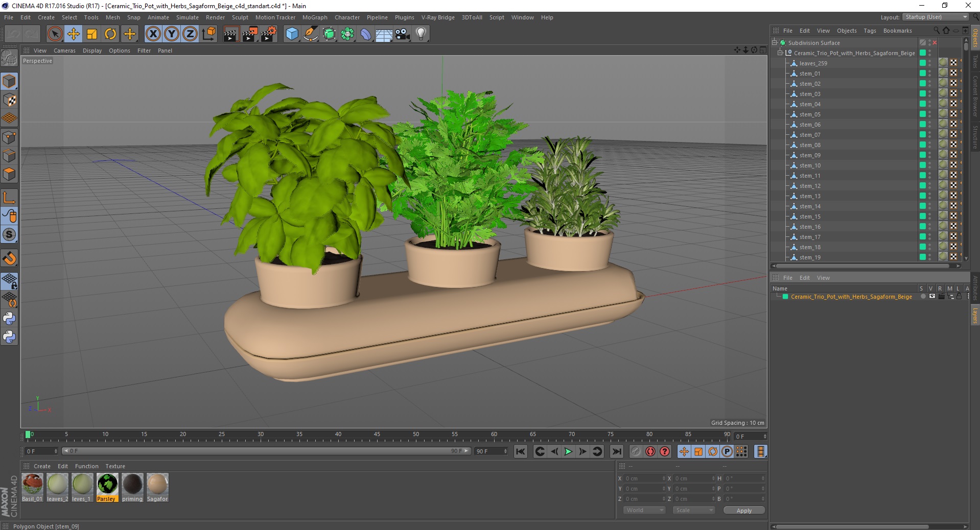Collapse the Subdivision Surface tree node
The height and width of the screenshot is (530, 980).
(x=775, y=43)
